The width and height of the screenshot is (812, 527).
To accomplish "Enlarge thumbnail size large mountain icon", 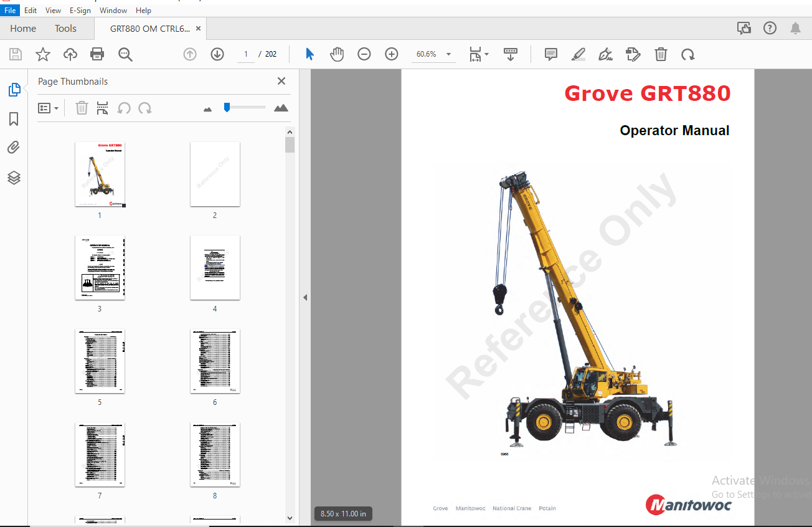I will tap(281, 108).
